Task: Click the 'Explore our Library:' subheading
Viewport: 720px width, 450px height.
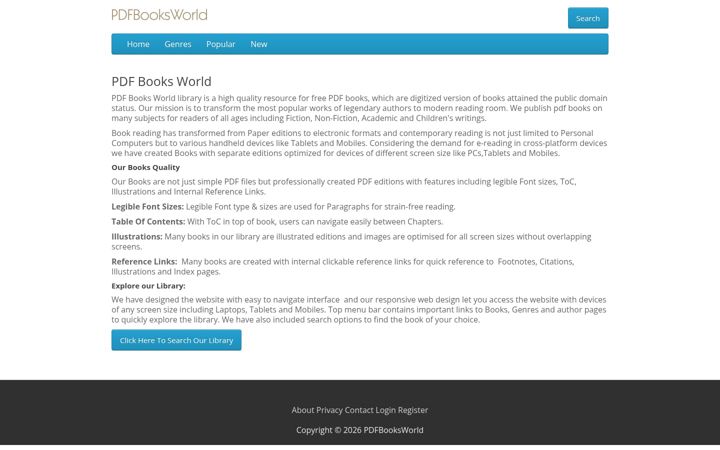Action: [148, 286]
